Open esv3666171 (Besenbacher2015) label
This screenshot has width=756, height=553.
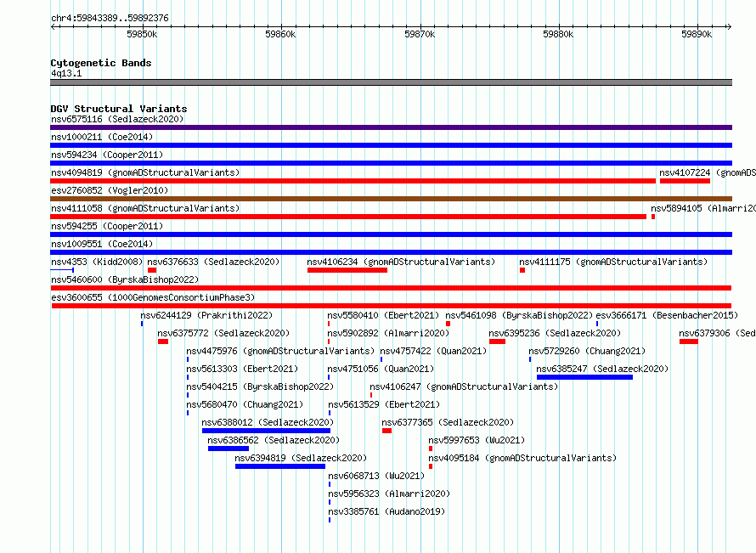(667, 315)
